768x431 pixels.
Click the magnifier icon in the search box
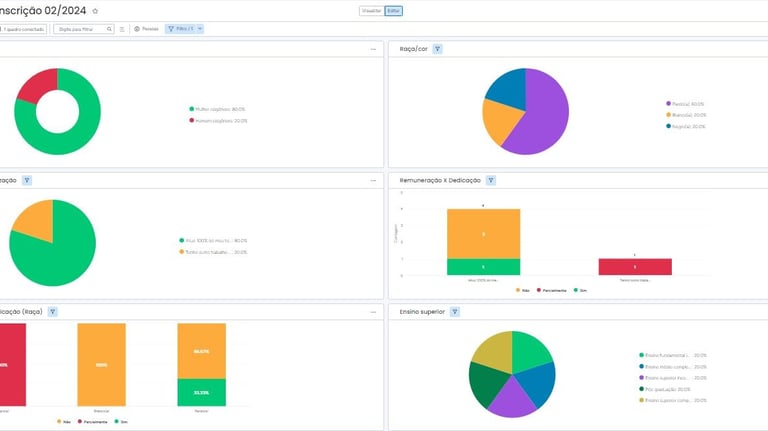[x=109, y=29]
